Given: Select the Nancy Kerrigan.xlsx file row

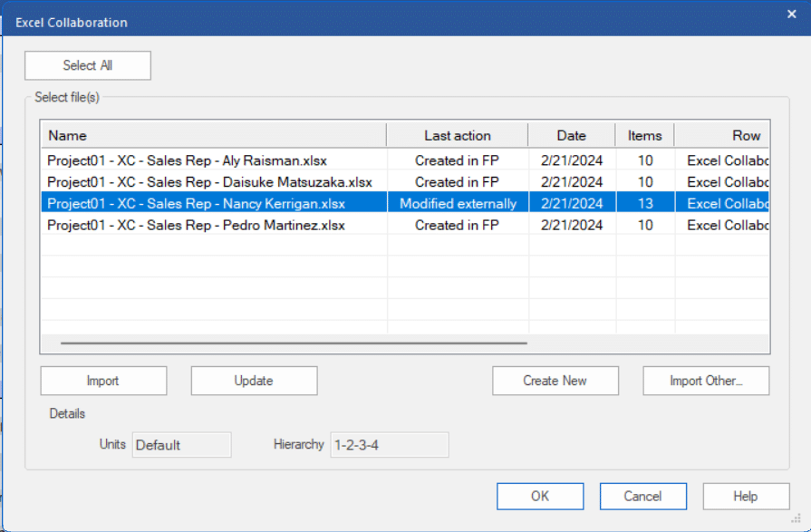Looking at the screenshot, I should pyautogui.click(x=405, y=203).
